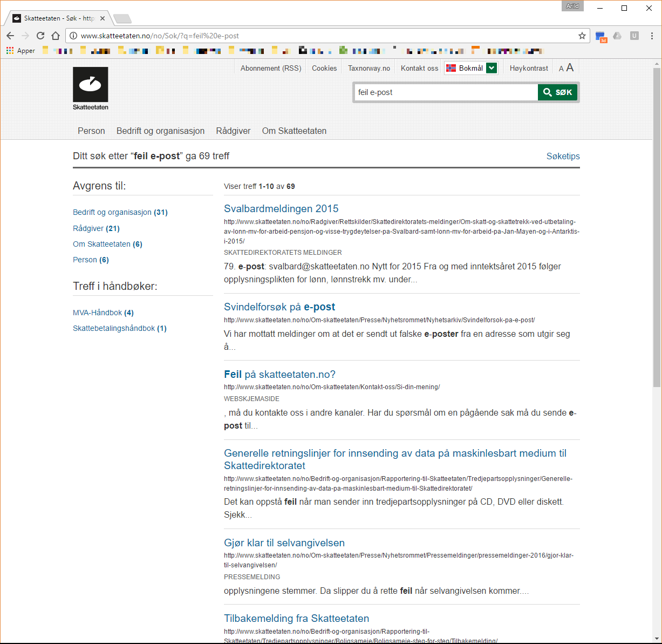Expand the Bokmål language dropdown
Viewport: 662px width, 644px height.
click(491, 68)
